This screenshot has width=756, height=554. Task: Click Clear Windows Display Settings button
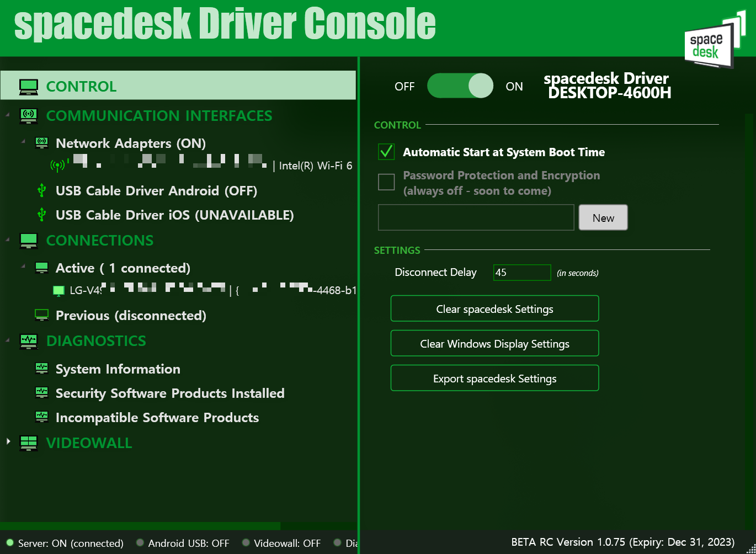[495, 343]
